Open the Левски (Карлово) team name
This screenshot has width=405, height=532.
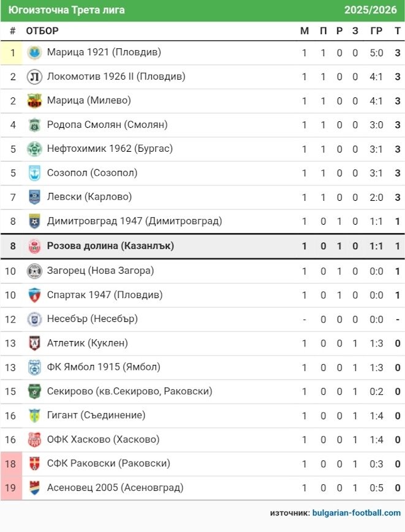coord(89,197)
